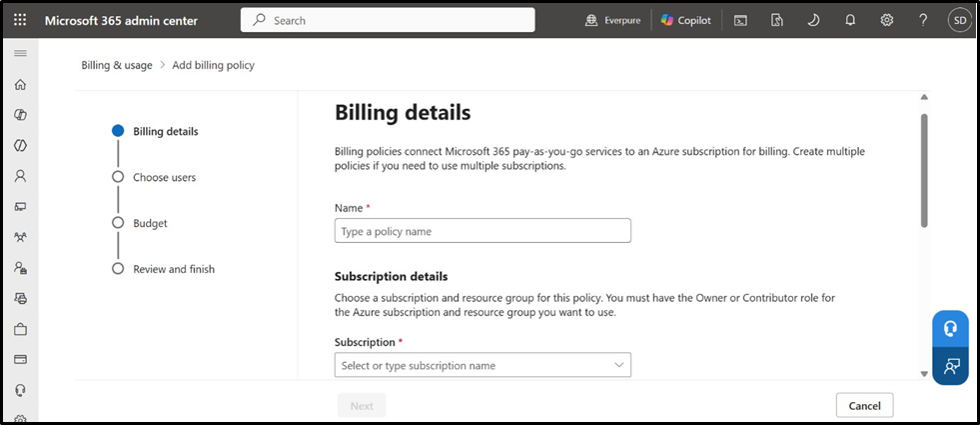Go back to Billing & usage breadcrumb
Image resolution: width=980 pixels, height=425 pixels.
pos(117,65)
